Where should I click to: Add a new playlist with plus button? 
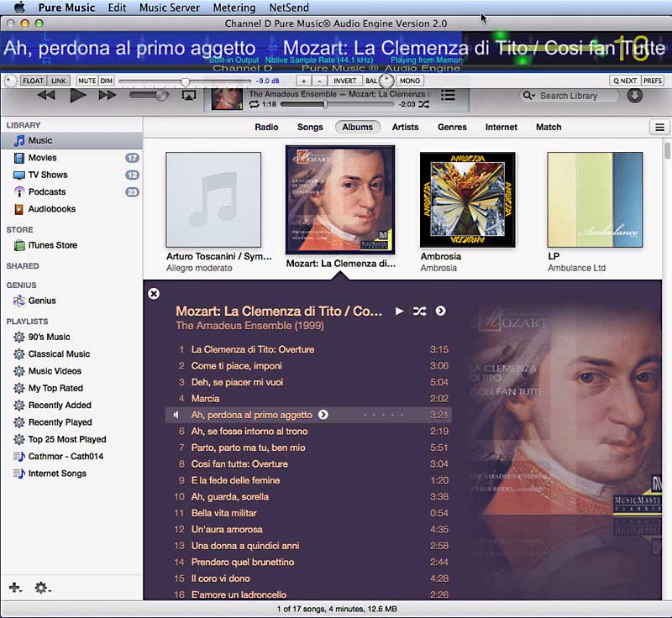pyautogui.click(x=14, y=588)
